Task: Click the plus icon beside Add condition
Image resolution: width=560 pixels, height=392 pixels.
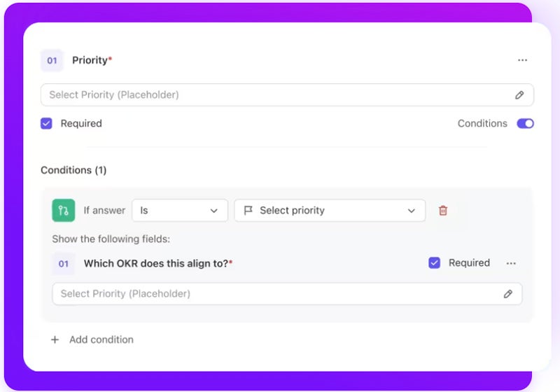Action: pyautogui.click(x=55, y=339)
